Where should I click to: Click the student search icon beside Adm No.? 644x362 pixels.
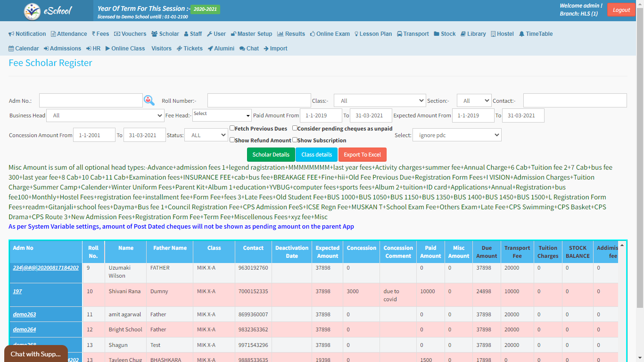(x=149, y=100)
